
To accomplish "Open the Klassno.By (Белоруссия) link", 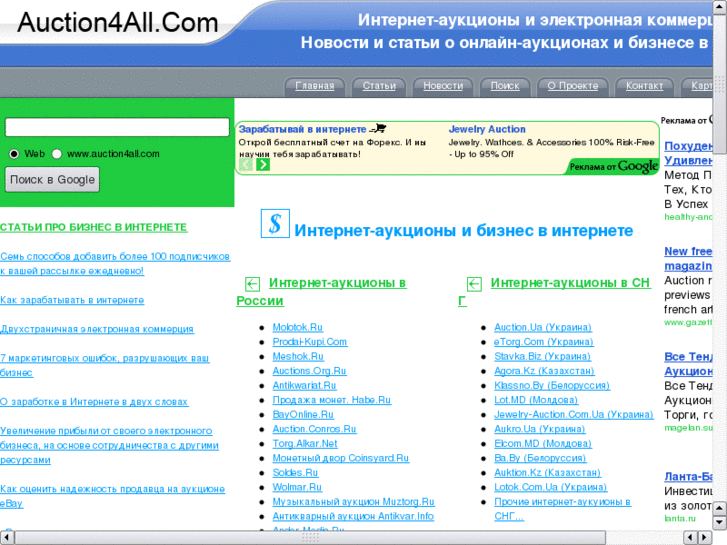I will (552, 385).
